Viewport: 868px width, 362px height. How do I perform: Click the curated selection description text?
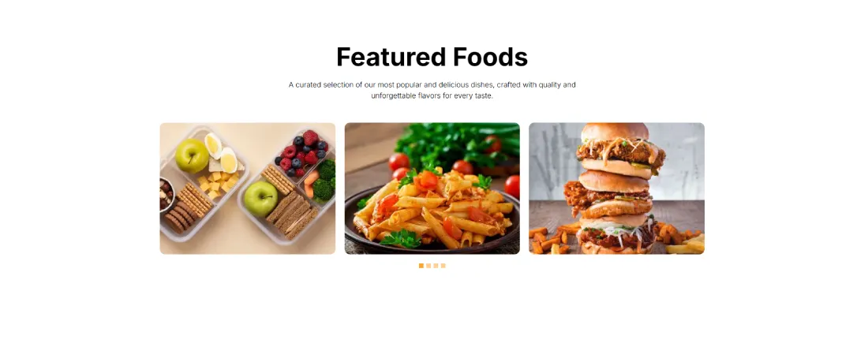tap(432, 90)
